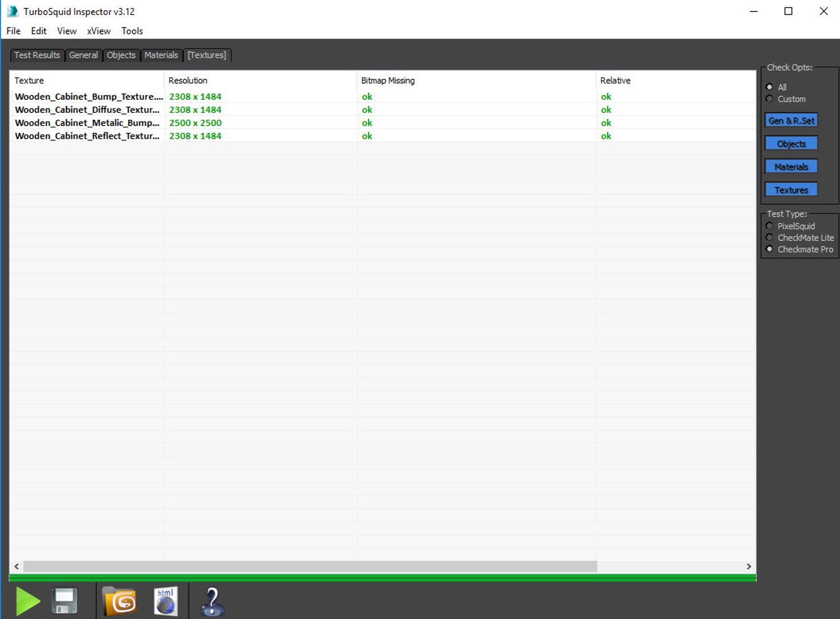Switch to the Test Results tab
This screenshot has width=840, height=619.
coord(37,55)
